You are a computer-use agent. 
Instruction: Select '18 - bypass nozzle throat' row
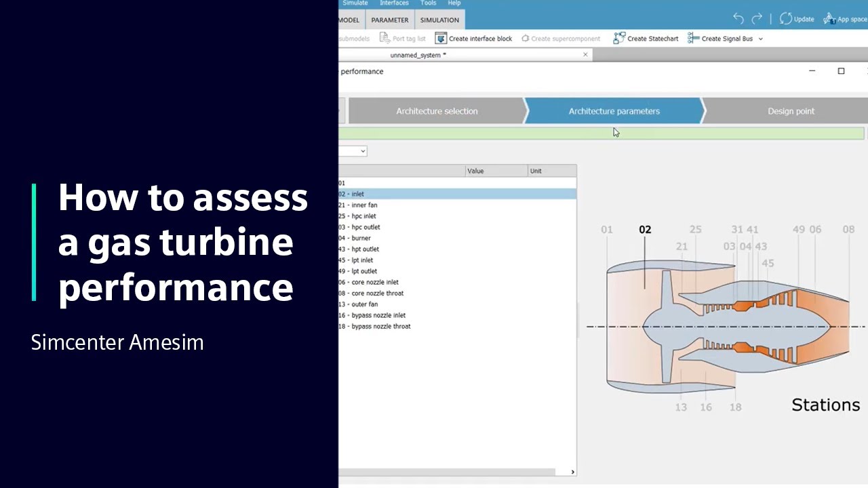pos(457,326)
